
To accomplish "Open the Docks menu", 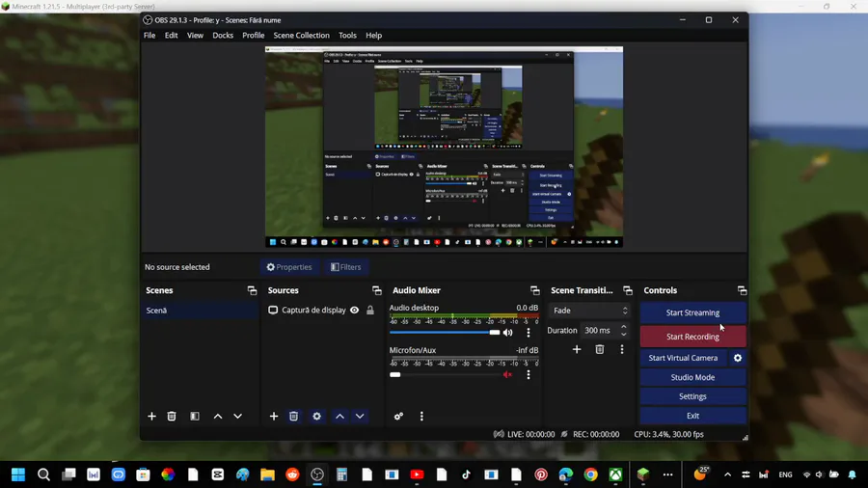I will point(223,36).
